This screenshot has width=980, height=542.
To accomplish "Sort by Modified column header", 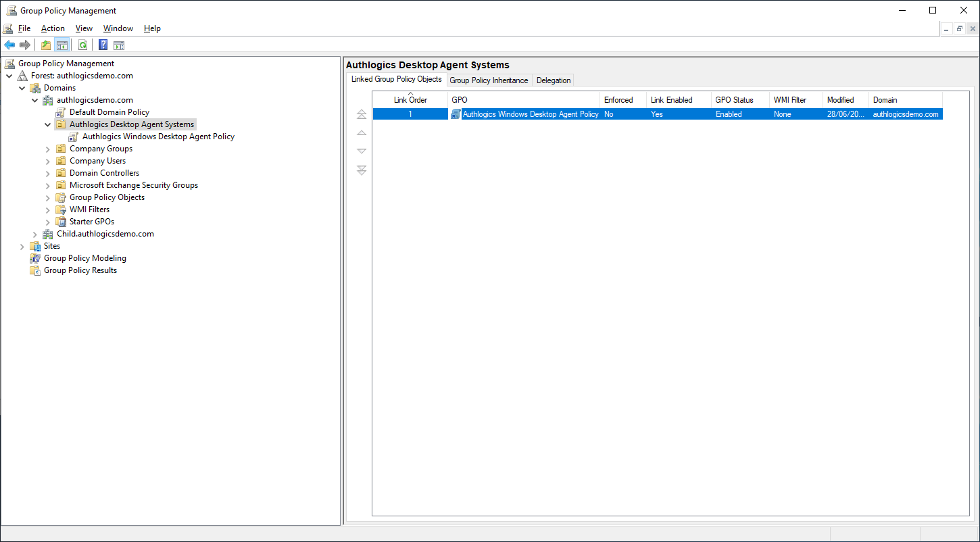I will coord(846,100).
